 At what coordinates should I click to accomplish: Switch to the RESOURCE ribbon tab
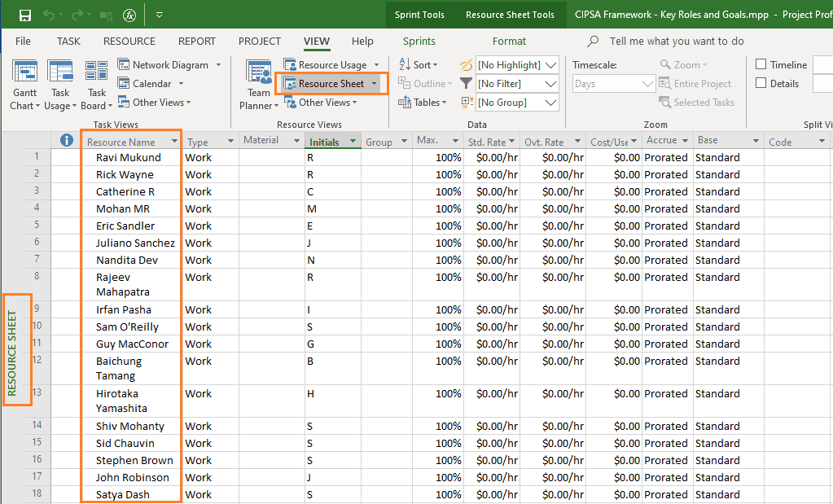(129, 42)
